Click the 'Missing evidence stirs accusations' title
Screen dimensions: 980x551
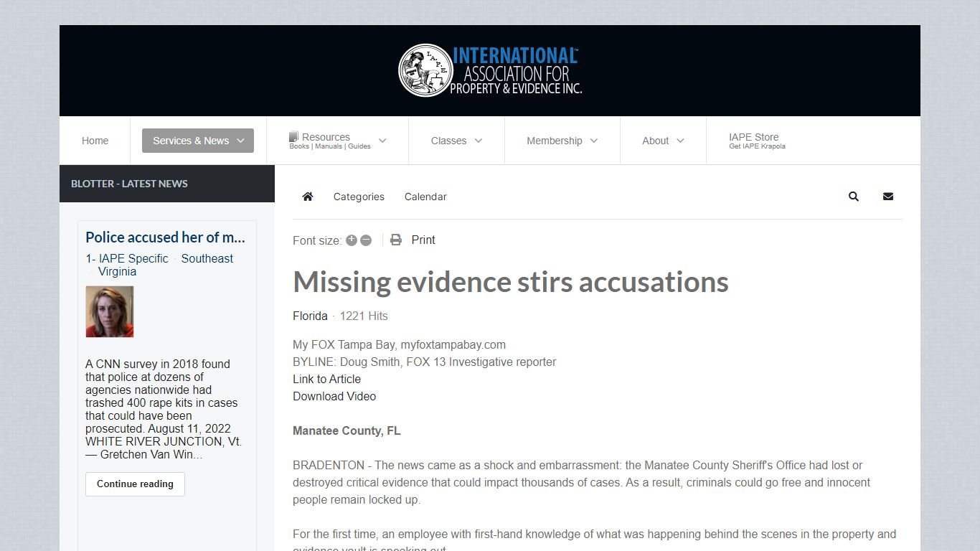511,281
